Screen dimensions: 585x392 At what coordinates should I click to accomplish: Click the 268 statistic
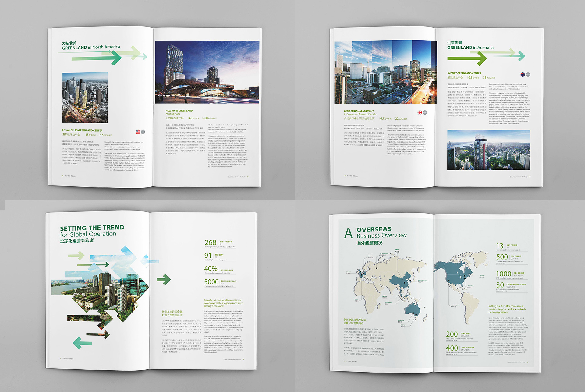[211, 242]
